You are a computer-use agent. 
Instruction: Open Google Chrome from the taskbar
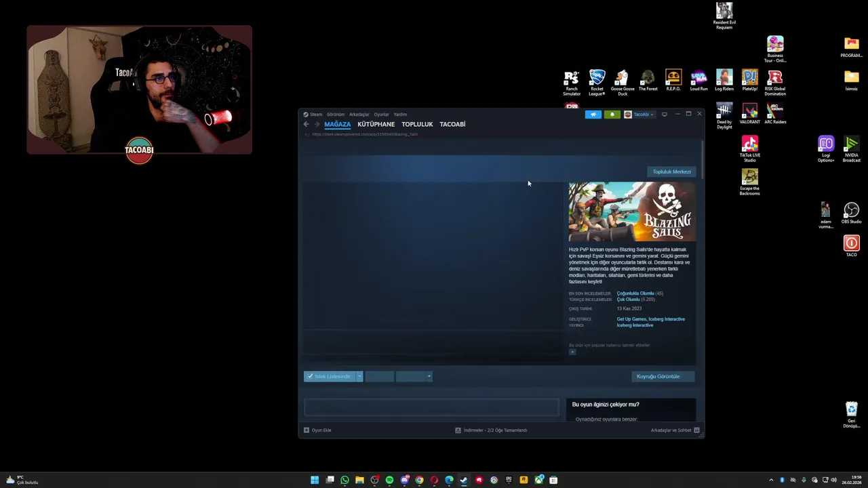tap(419, 480)
